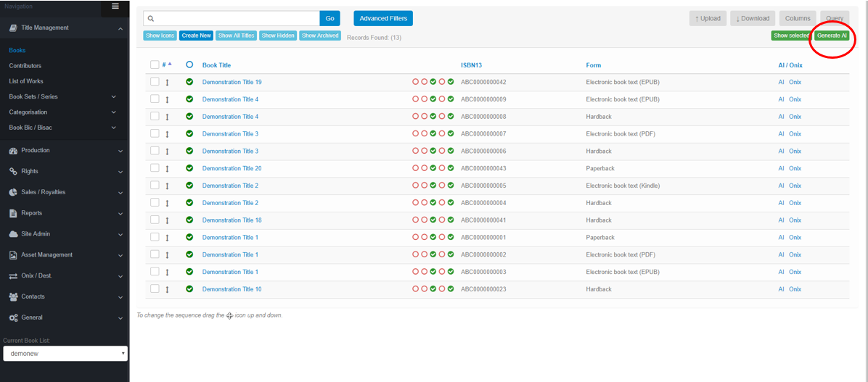Open the Current Book List dropdown

[65, 353]
